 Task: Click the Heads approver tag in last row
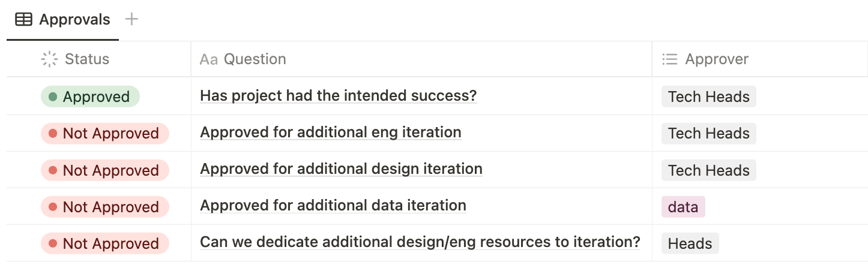[690, 243]
